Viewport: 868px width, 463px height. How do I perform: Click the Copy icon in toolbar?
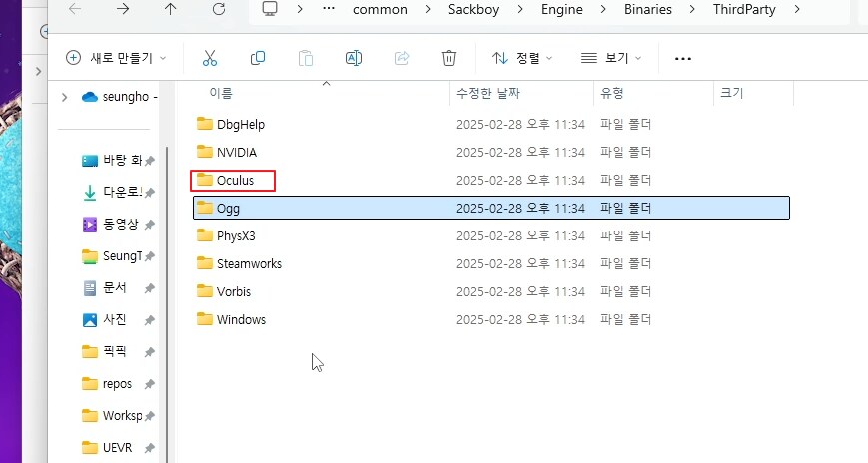tap(258, 58)
